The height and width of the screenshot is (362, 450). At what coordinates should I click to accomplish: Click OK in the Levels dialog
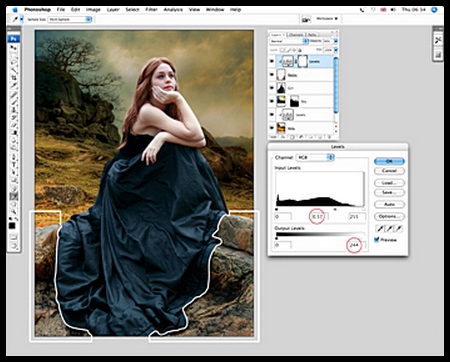[389, 161]
